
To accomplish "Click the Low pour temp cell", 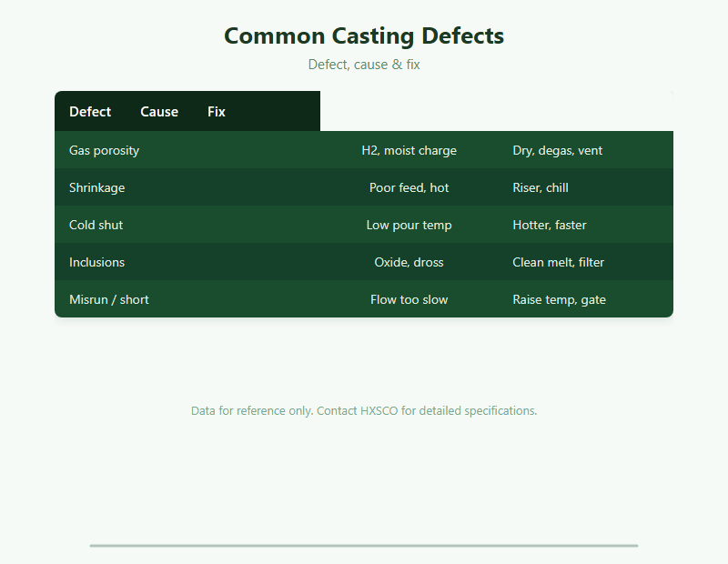I will tap(409, 225).
